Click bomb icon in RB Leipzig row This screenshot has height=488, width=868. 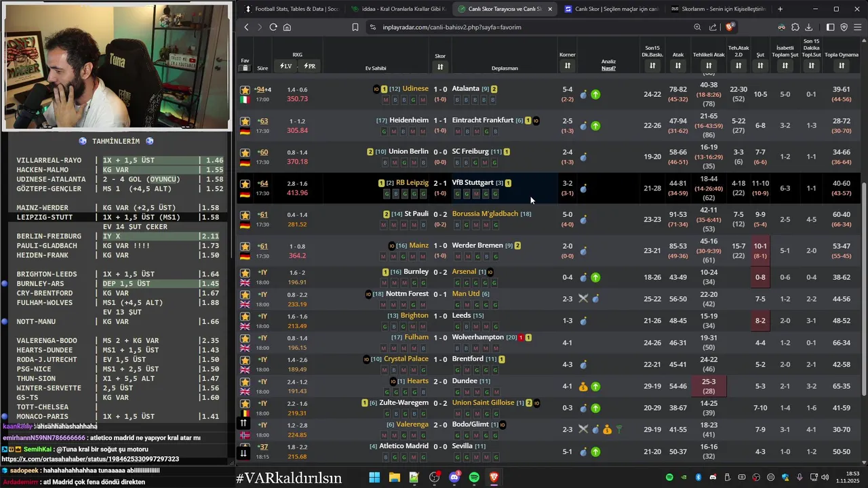click(583, 189)
